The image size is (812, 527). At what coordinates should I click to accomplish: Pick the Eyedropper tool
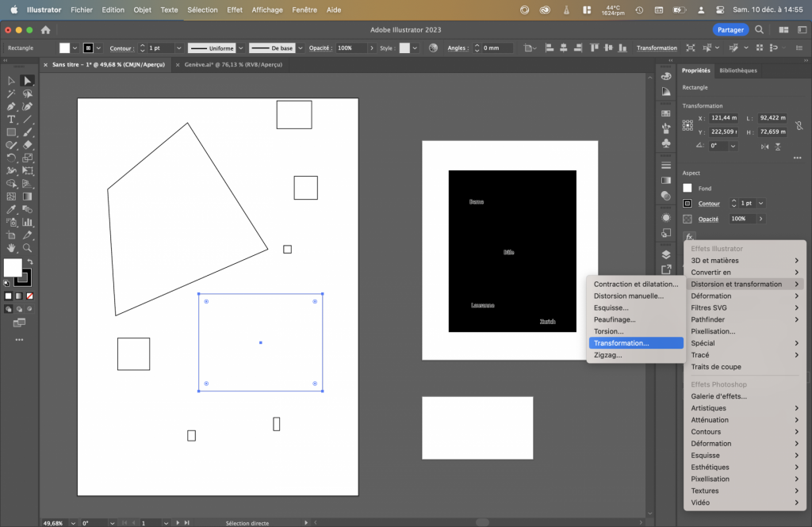tap(11, 209)
